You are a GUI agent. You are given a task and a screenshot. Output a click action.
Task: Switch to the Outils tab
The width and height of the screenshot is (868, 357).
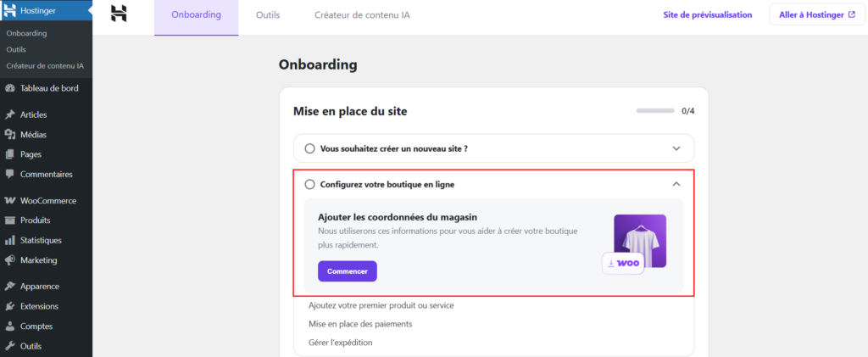pyautogui.click(x=267, y=15)
